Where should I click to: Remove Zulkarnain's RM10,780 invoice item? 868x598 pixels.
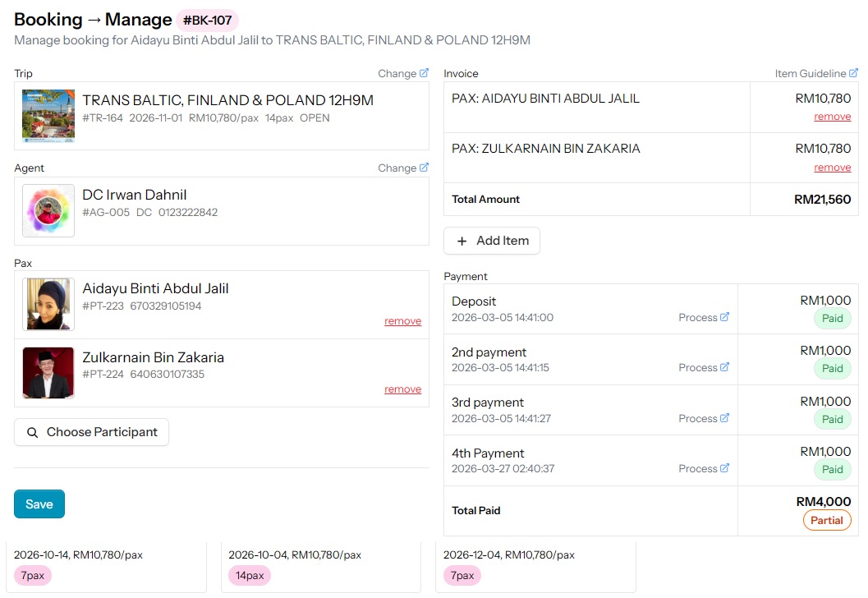tap(832, 168)
